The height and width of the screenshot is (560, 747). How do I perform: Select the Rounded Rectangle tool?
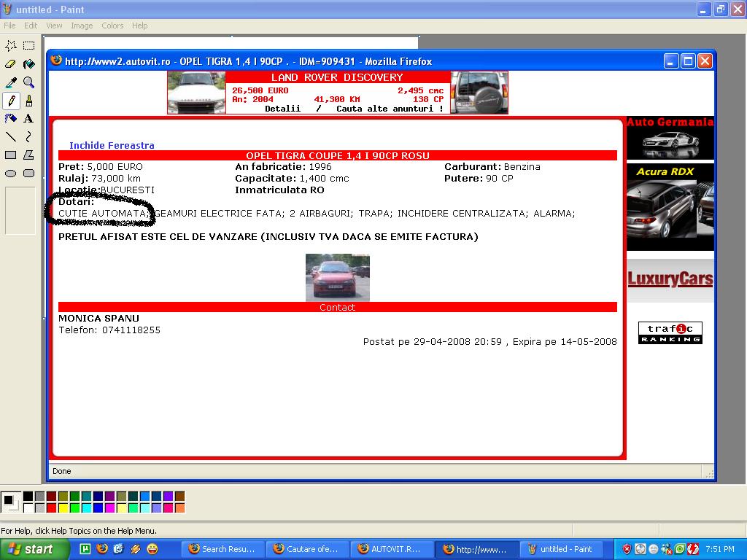29,174
